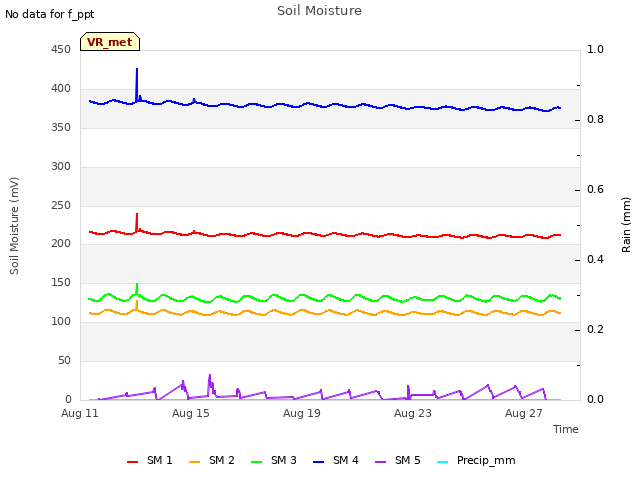640x480 pixels.
Task: Click the Rain (mm) axis title
Action: (x=626, y=225)
